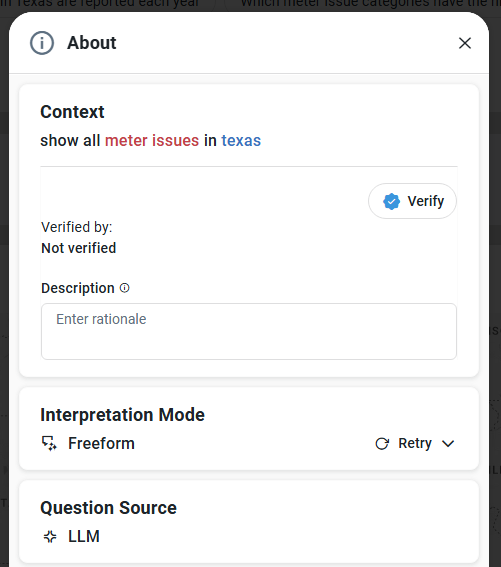Viewport: 501px width, 567px height.
Task: Close the About dialog
Action: coord(464,43)
